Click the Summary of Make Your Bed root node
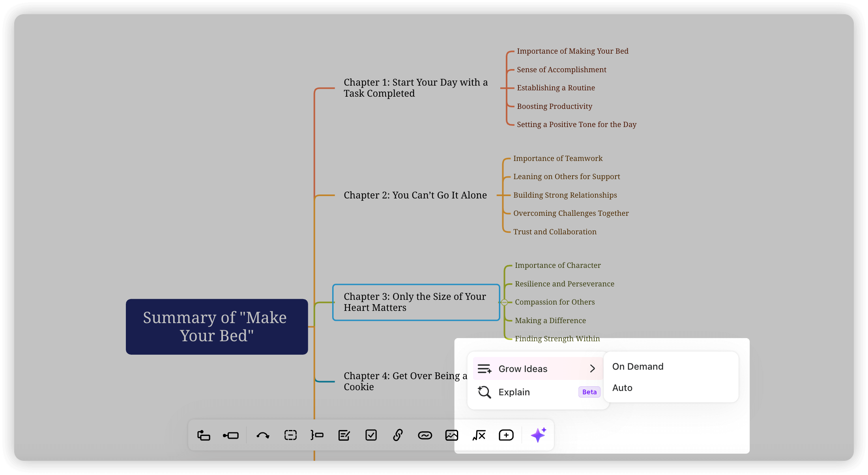The width and height of the screenshot is (868, 475). click(x=216, y=327)
